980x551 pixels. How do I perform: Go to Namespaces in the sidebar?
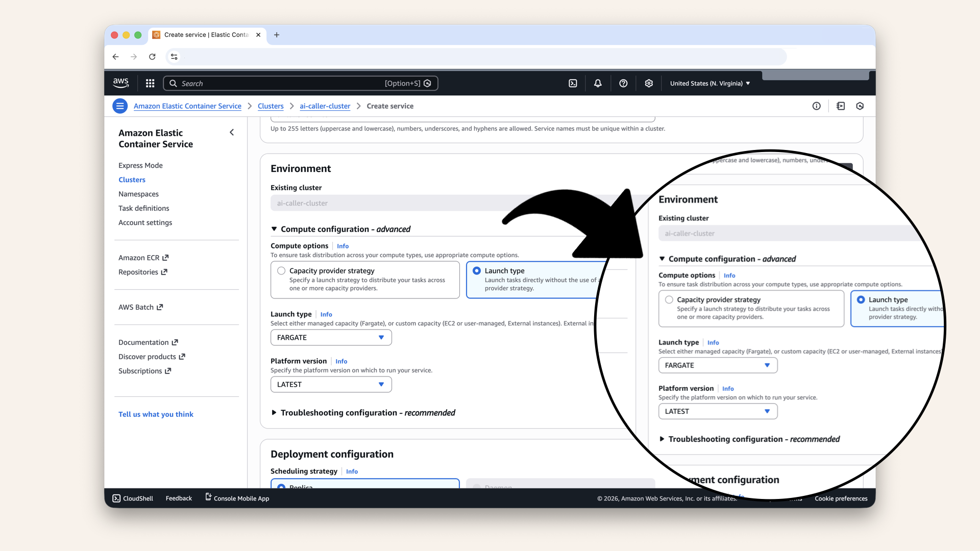point(138,194)
